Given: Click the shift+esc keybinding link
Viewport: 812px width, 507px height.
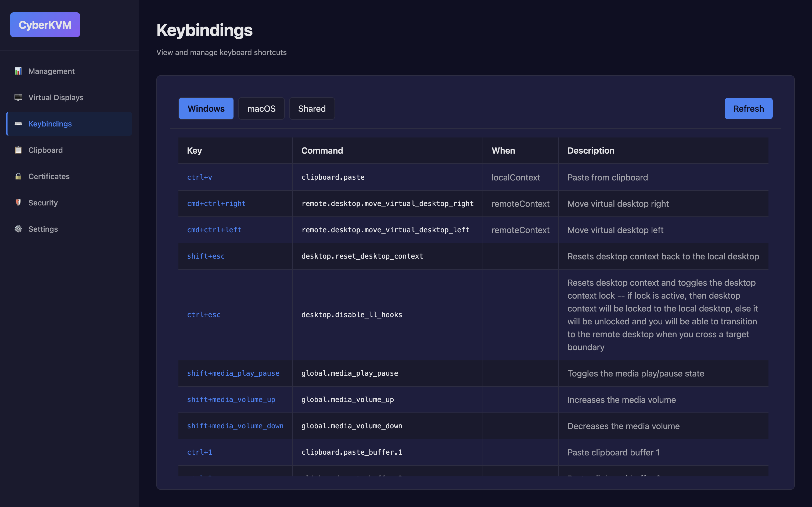Looking at the screenshot, I should 206,256.
